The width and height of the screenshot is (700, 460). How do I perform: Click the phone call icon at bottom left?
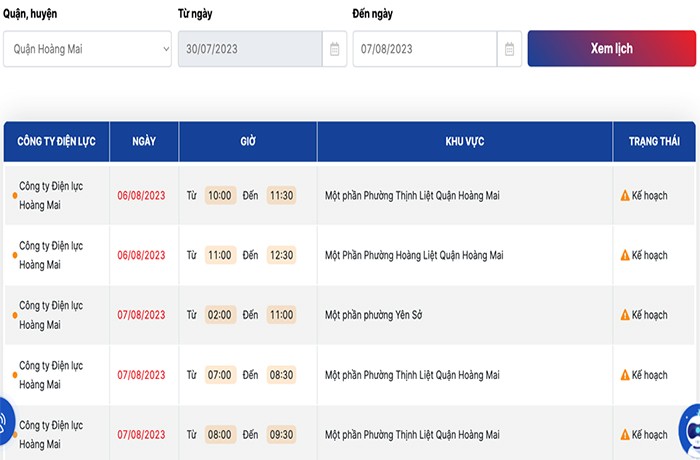coord(4,420)
